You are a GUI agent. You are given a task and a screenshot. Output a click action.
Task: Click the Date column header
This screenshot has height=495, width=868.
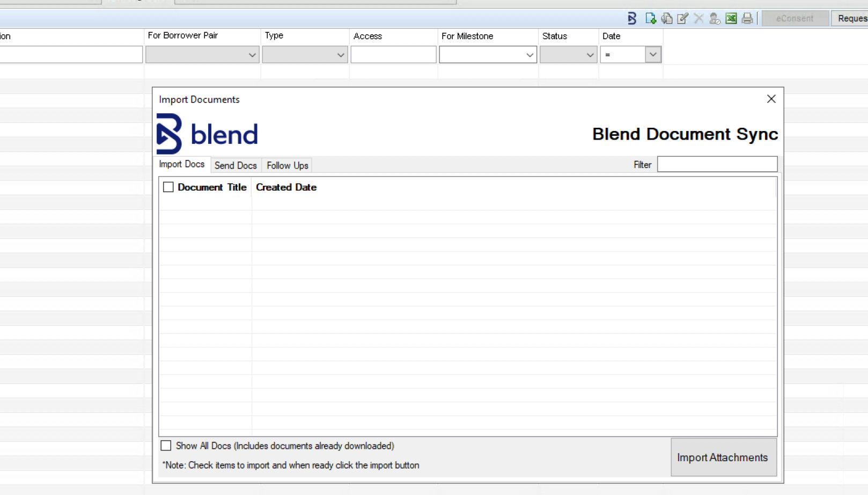(x=612, y=36)
